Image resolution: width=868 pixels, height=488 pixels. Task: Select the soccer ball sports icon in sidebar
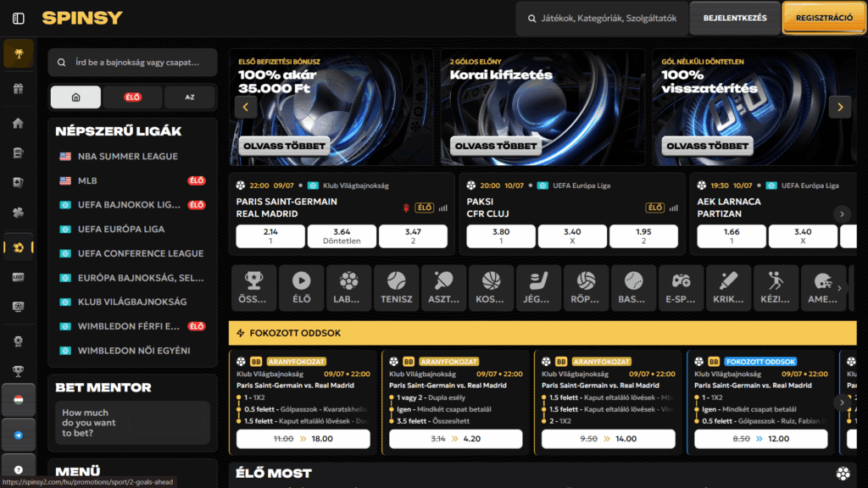(x=19, y=247)
